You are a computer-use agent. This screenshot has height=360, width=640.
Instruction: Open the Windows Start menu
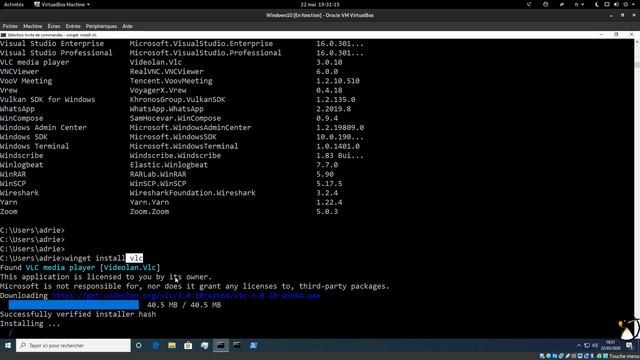7,345
